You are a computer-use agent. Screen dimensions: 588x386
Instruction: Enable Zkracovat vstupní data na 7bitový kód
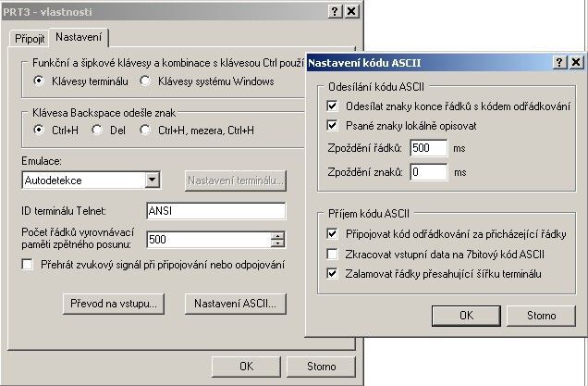pos(333,253)
